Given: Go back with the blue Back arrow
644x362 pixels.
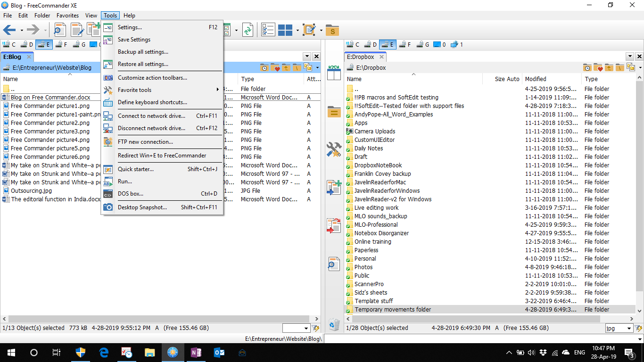Looking at the screenshot, I should [9, 30].
